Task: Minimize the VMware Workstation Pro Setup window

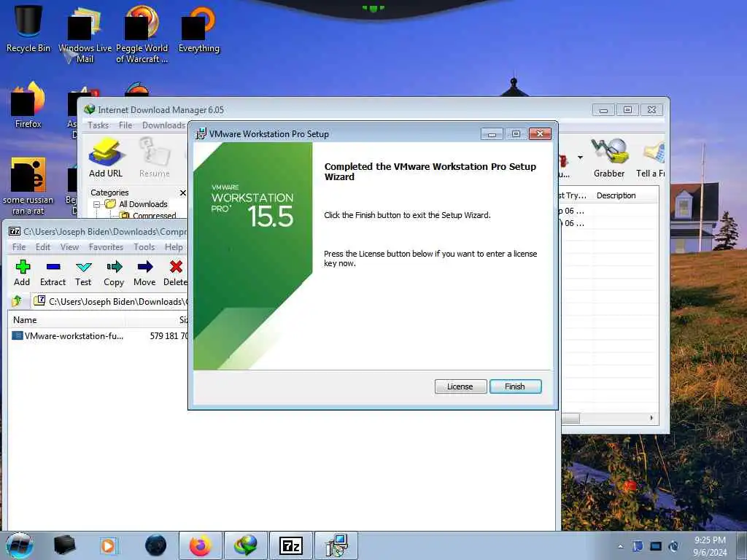Action: pos(492,134)
